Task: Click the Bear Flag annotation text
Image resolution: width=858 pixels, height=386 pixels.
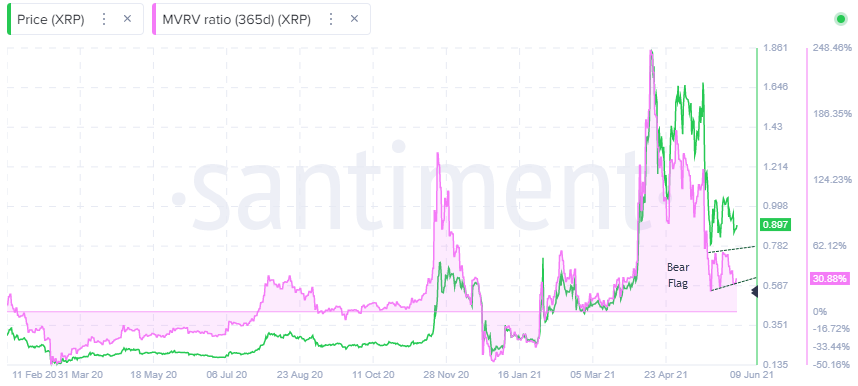Action: pyautogui.click(x=679, y=275)
